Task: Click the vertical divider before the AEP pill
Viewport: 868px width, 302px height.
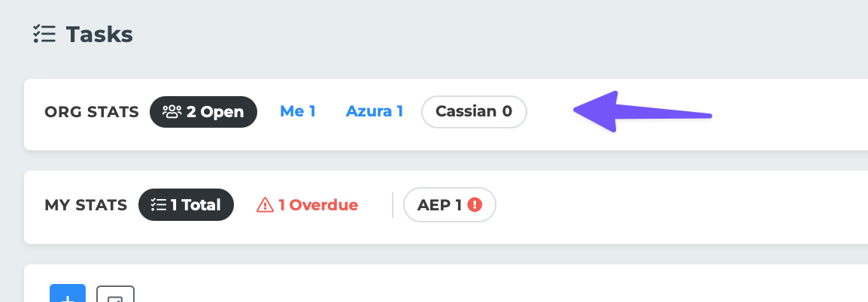Action: point(393,204)
